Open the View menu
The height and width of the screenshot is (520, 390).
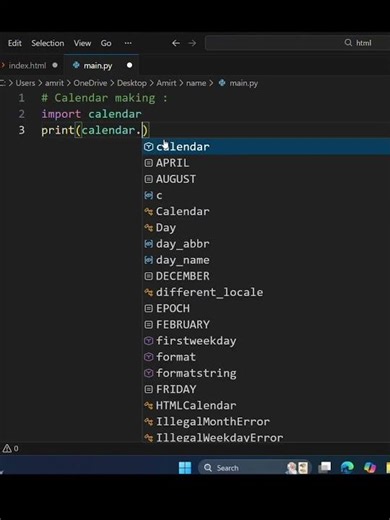coord(82,43)
